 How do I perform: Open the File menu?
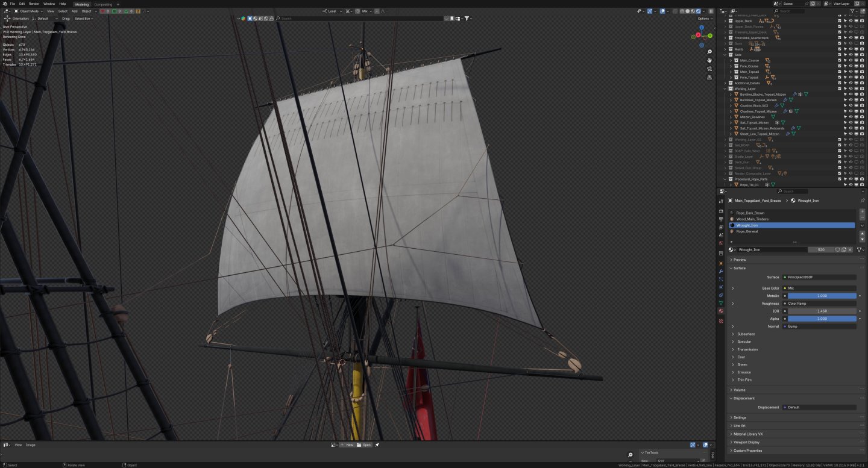pos(13,4)
